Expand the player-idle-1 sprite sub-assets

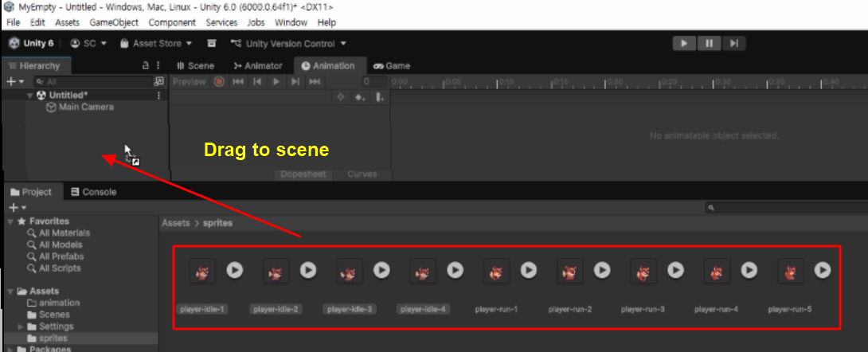point(234,271)
